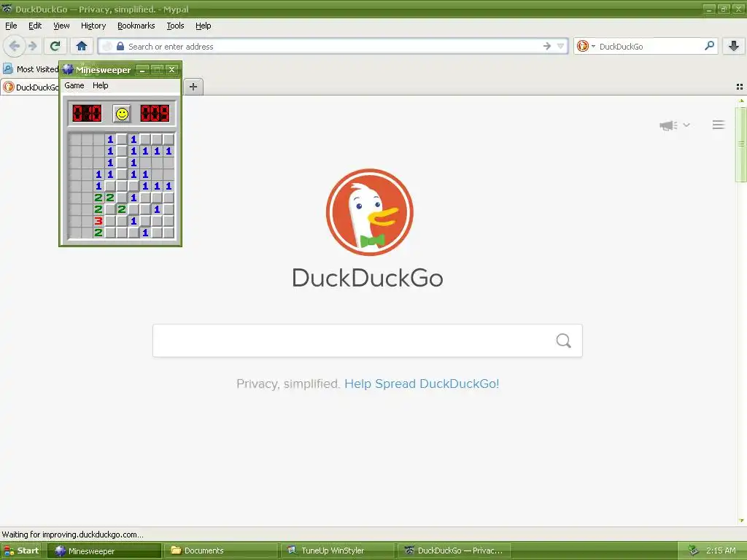Screen dimensions: 747x560
Task: Open the DuckDuckGo hamburger menu
Action: pyautogui.click(x=719, y=125)
